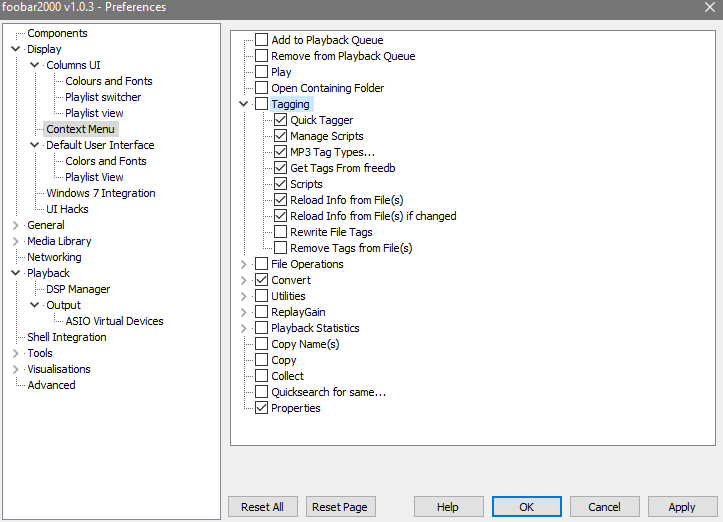Expand the Media Library tree node
This screenshot has width=723, height=522.
[x=15, y=241]
